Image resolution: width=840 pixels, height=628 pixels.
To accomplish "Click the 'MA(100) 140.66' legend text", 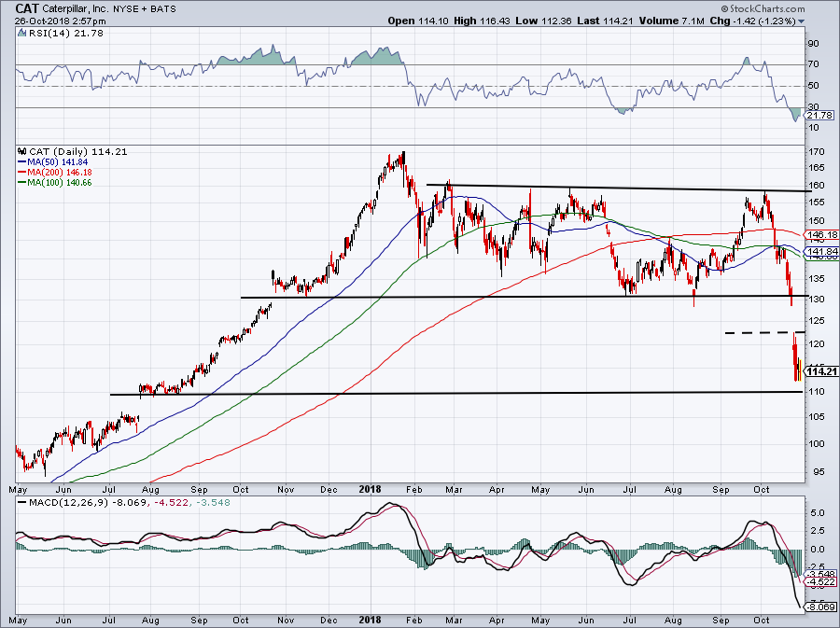I will [x=60, y=183].
